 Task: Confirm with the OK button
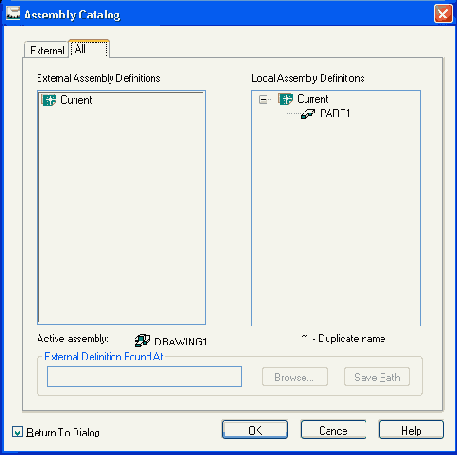(x=255, y=430)
